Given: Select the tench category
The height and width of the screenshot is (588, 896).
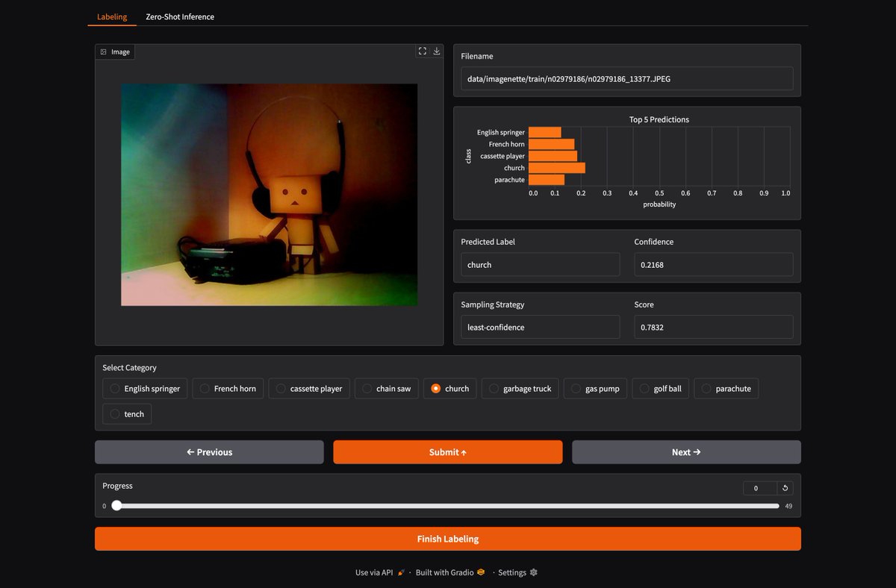Looking at the screenshot, I should click(127, 414).
